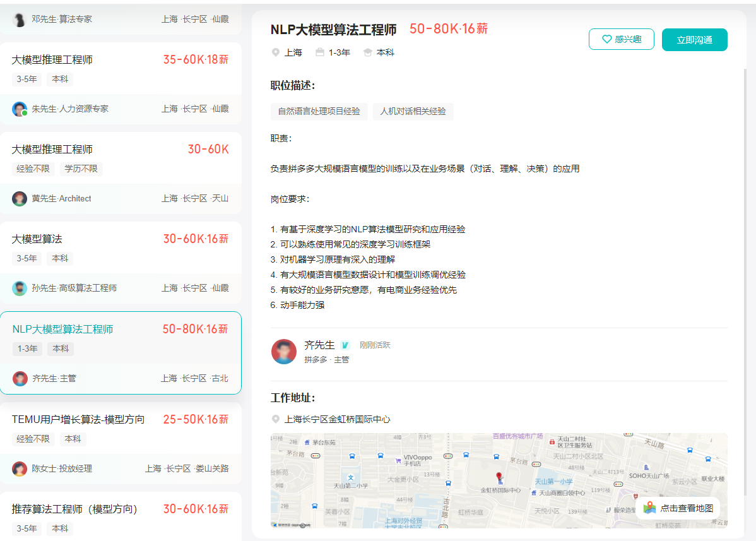Click the 人机对话相关经验 tag
756x541 pixels.
[413, 111]
